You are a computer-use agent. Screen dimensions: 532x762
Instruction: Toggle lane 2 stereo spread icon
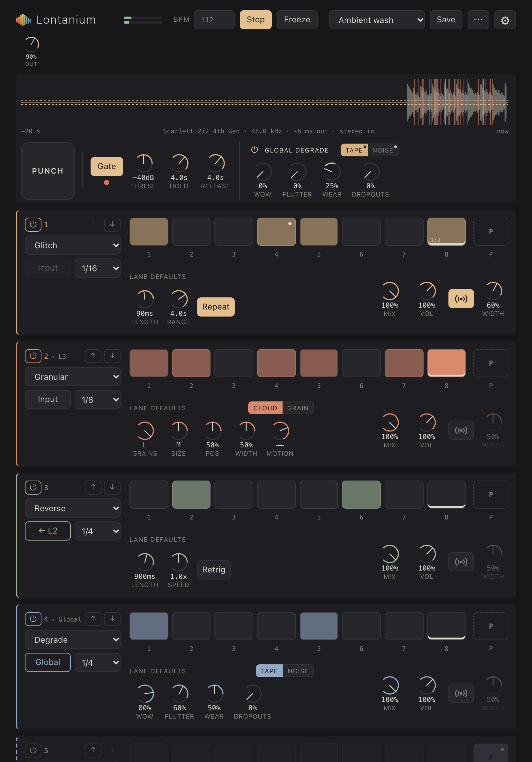point(461,430)
